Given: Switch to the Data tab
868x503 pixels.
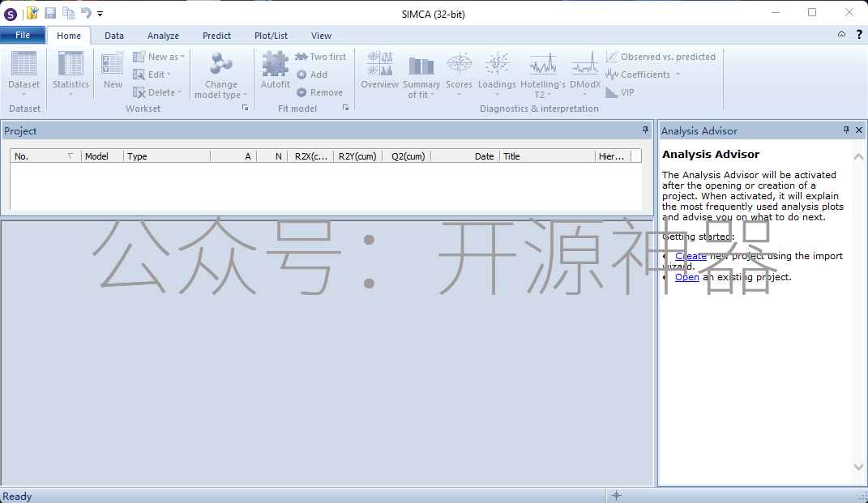Looking at the screenshot, I should tap(114, 36).
